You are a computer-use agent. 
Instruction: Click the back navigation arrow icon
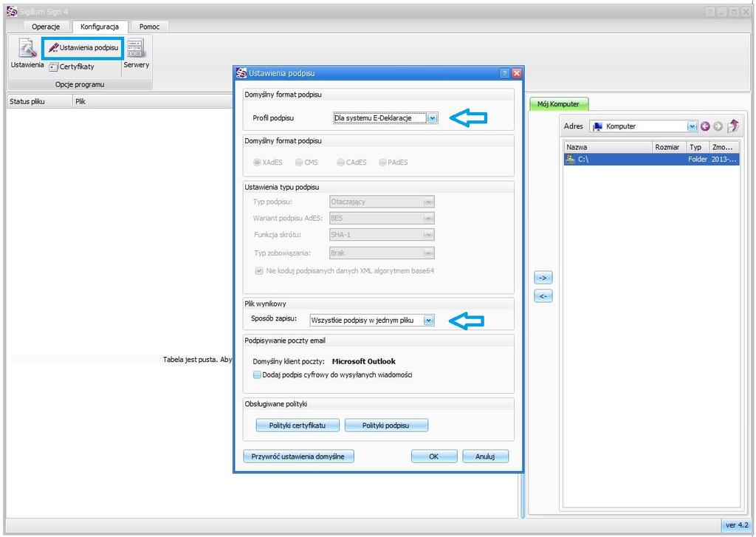pos(705,126)
